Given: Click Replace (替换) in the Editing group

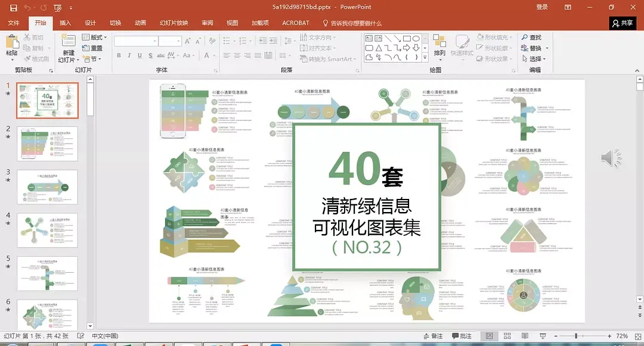Looking at the screenshot, I should (534, 47).
